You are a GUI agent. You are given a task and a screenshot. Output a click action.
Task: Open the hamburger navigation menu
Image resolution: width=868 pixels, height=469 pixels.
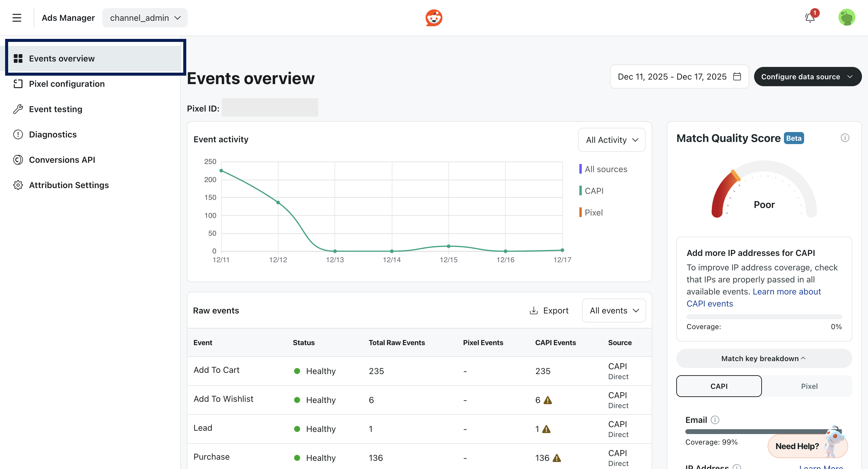(17, 18)
